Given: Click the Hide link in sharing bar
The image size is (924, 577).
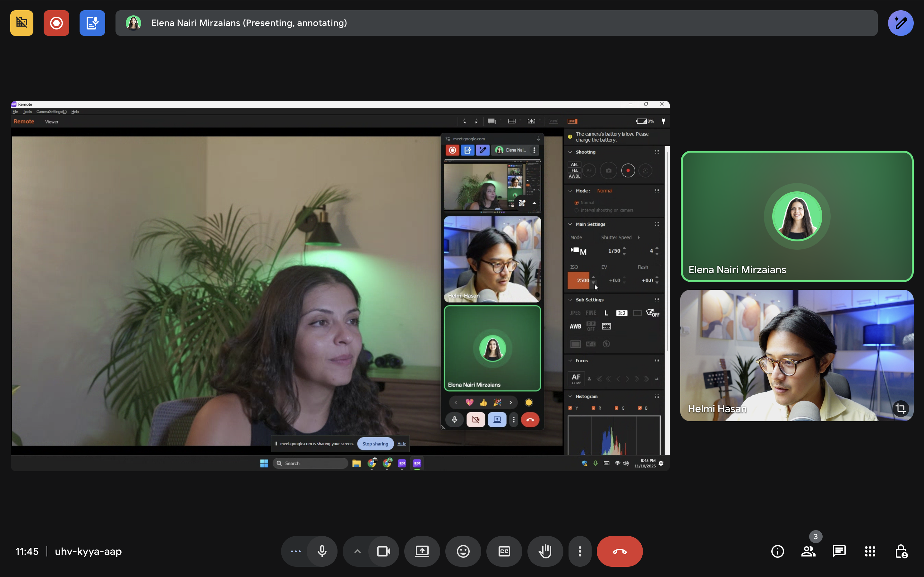Looking at the screenshot, I should (x=401, y=443).
